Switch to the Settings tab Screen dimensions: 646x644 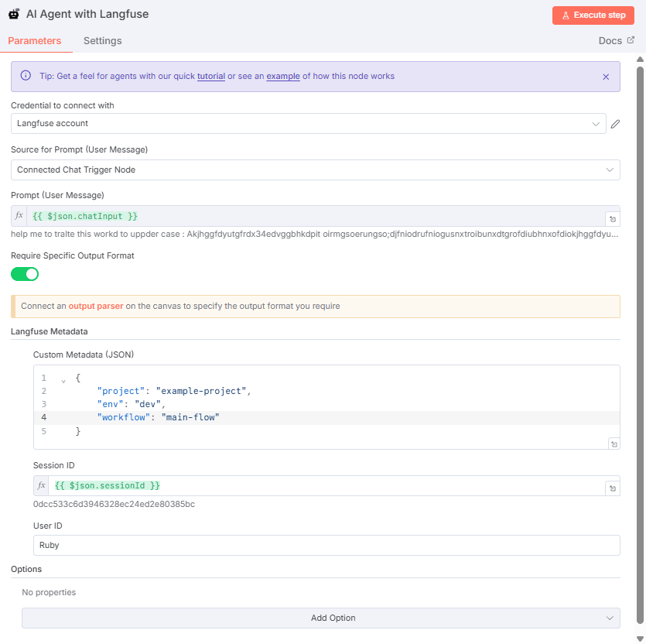click(x=102, y=40)
